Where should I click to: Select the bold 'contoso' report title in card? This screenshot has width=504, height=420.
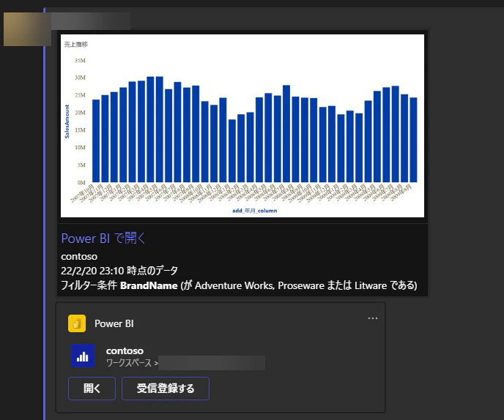tap(125, 350)
